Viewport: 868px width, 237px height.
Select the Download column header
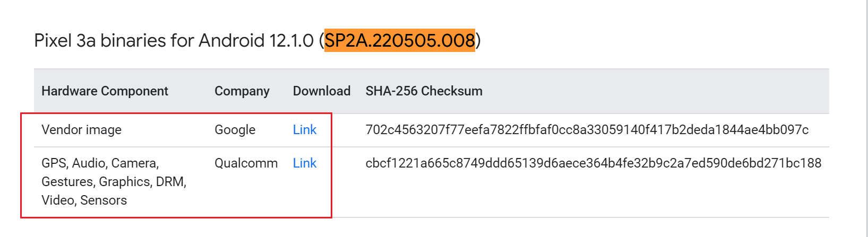(x=321, y=91)
